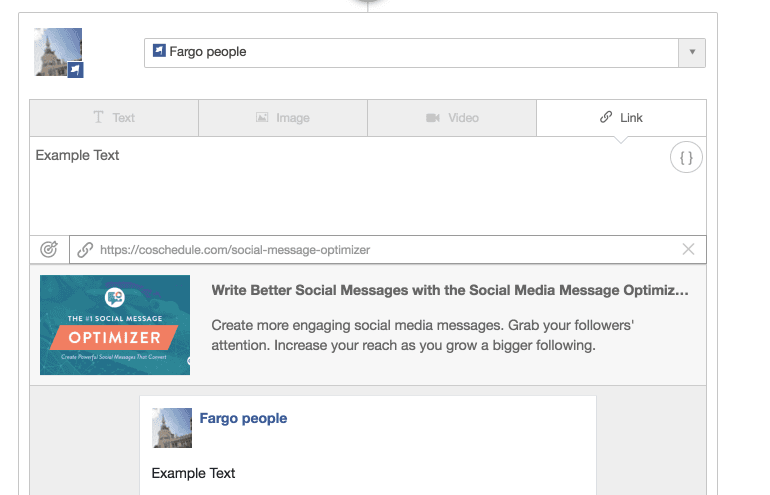Switch to the Text tab

coord(114,118)
